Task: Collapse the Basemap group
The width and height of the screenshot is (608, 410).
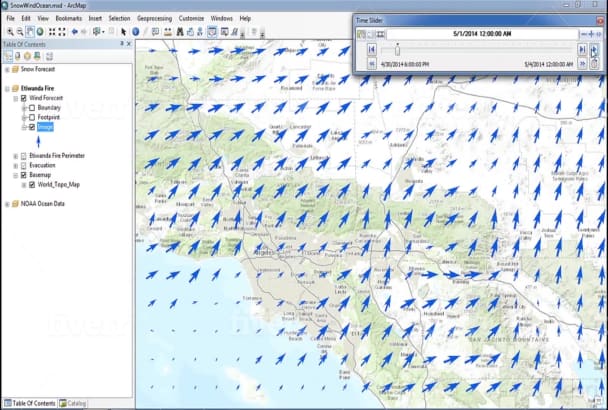Action: (16, 175)
